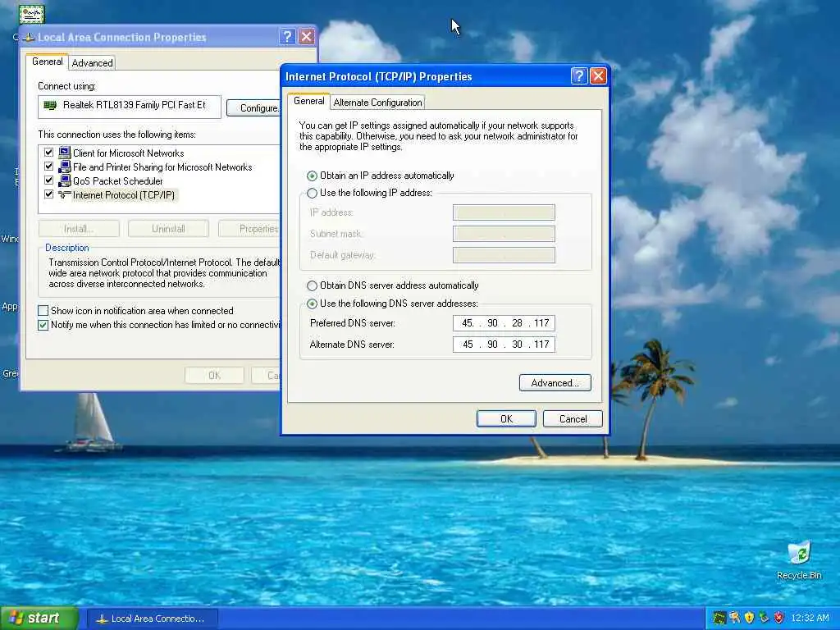Image resolution: width=840 pixels, height=630 pixels.
Task: Select General tab in Local Area Connection Properties
Action: click(x=47, y=62)
